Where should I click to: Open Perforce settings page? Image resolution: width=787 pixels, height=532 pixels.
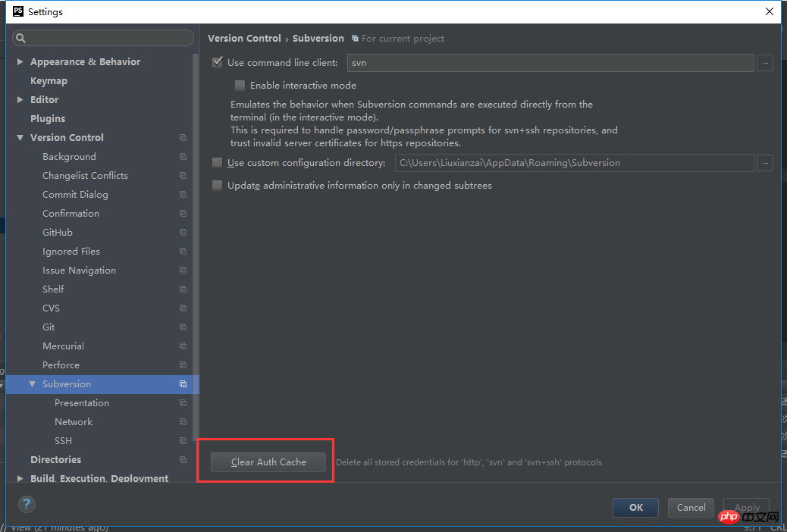pos(61,365)
